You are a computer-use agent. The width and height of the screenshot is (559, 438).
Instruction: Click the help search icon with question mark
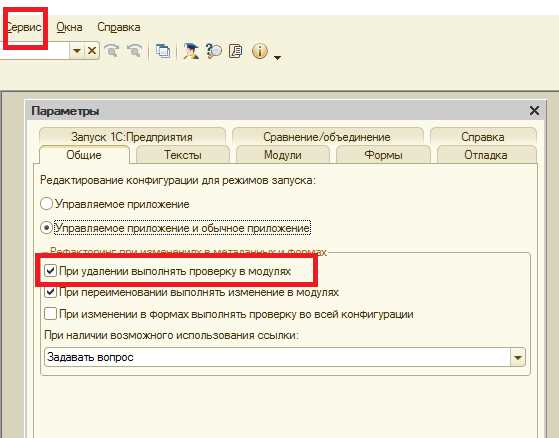[214, 51]
